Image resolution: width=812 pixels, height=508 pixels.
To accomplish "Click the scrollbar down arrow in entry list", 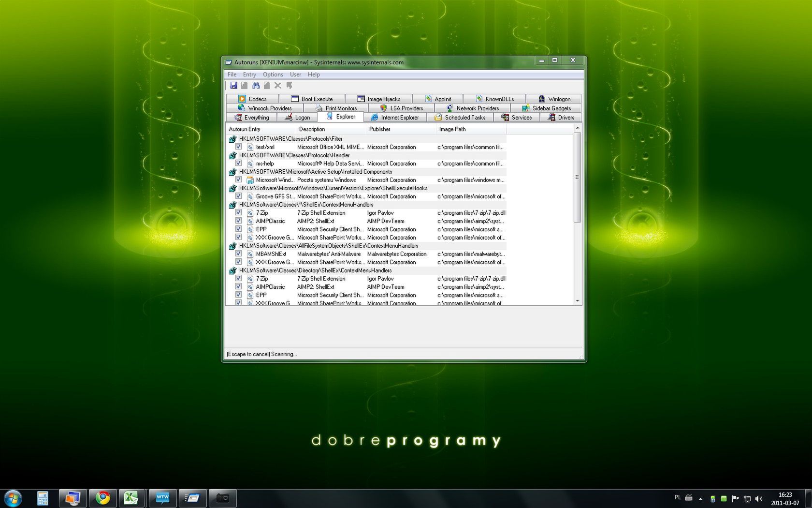I will point(577,300).
